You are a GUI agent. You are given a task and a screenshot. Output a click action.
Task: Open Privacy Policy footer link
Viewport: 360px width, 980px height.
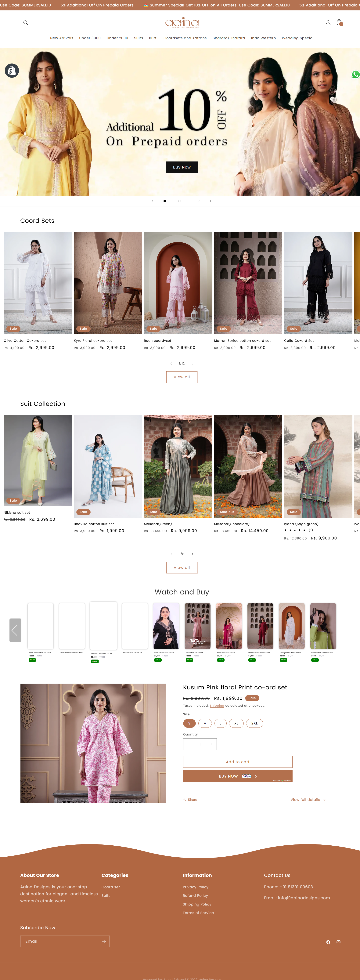[x=195, y=887]
